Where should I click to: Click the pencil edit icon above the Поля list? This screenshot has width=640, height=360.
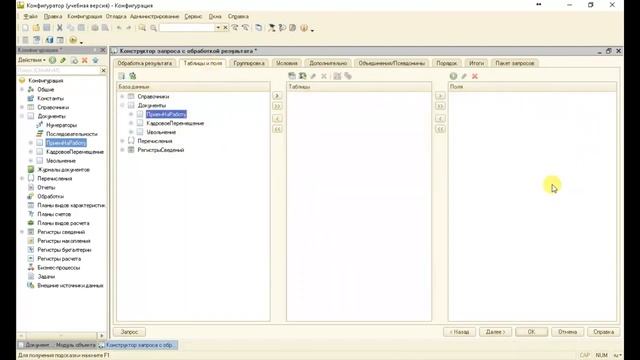(464, 76)
